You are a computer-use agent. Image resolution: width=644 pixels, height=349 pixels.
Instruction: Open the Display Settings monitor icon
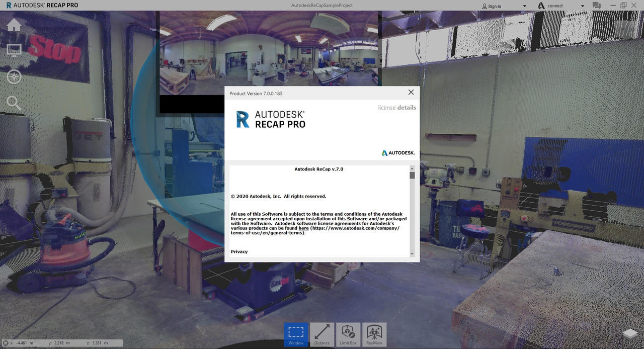tap(14, 50)
